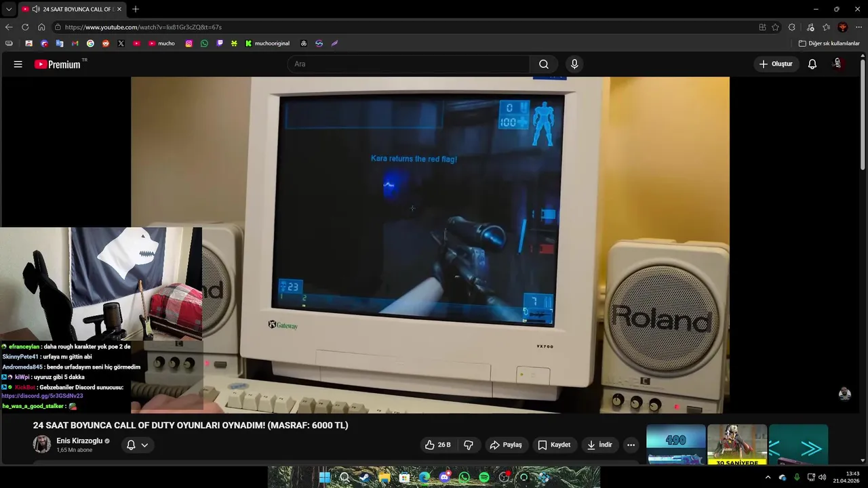Viewport: 868px width, 488px height.
Task: Click the İndir download button
Action: (x=599, y=445)
